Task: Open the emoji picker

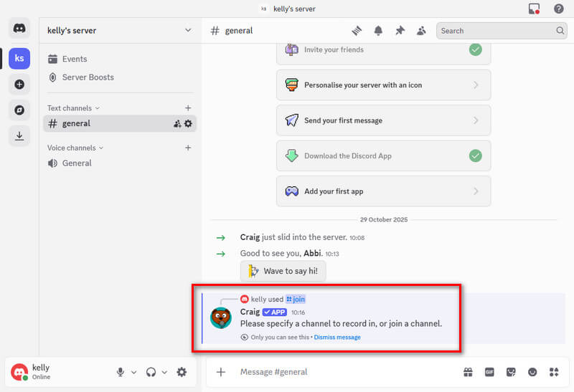Action: click(x=532, y=372)
